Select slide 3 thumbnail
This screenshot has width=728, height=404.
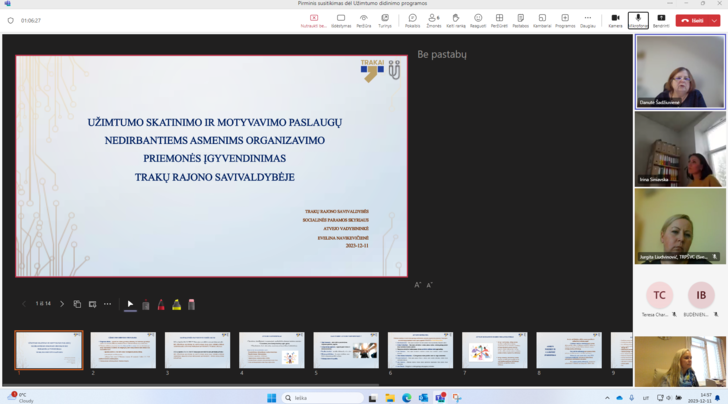[197, 350]
